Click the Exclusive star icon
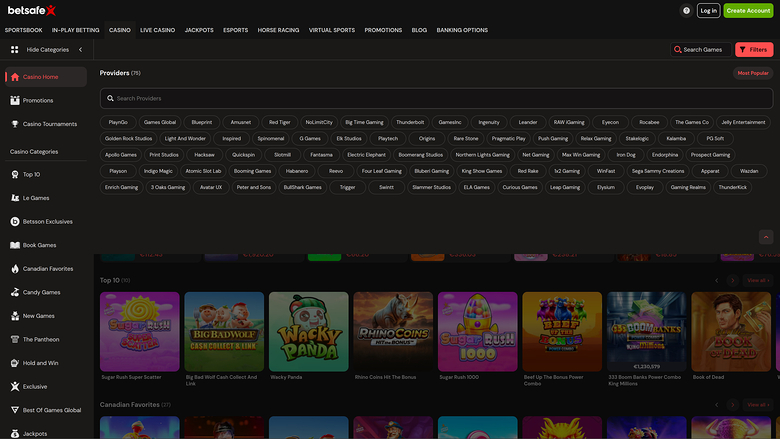This screenshot has height=439, width=780. [x=15, y=386]
